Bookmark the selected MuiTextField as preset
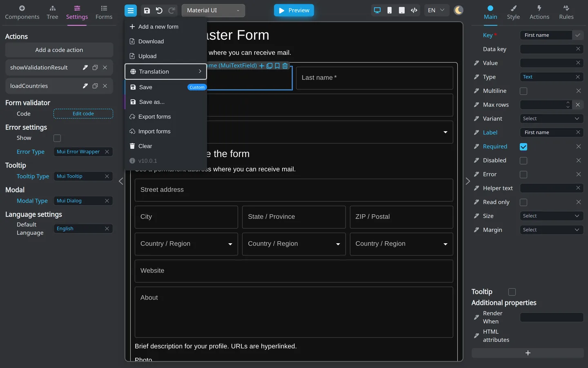Screen dimensions: 588x368 click(x=277, y=66)
